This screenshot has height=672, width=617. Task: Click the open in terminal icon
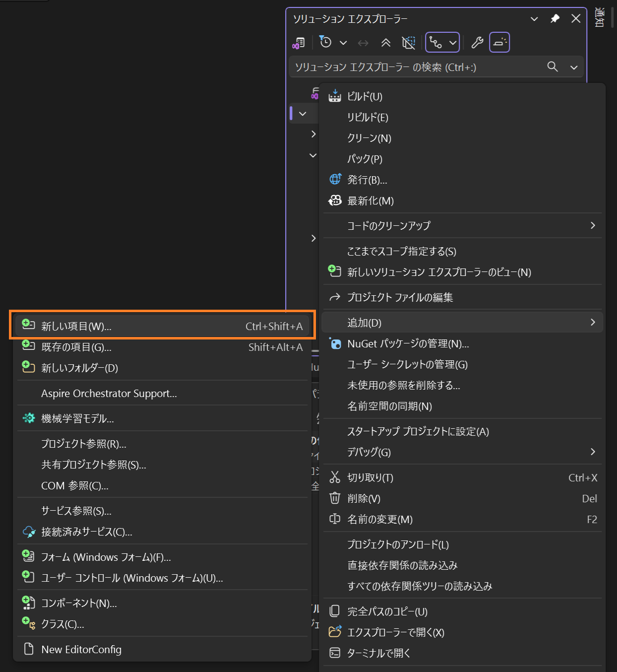(x=335, y=653)
